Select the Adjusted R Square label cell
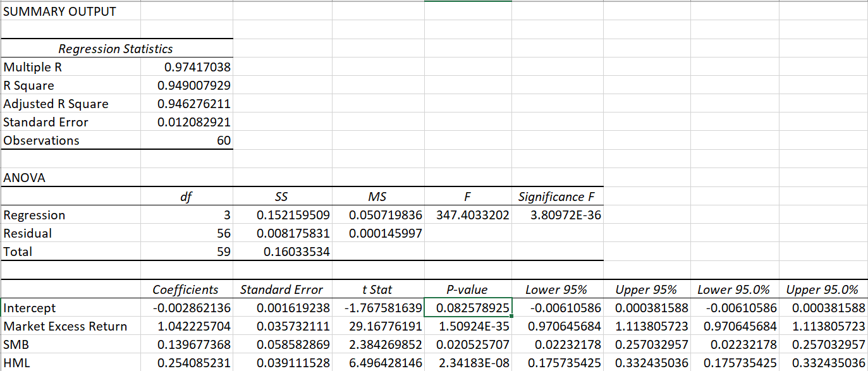 pos(56,104)
